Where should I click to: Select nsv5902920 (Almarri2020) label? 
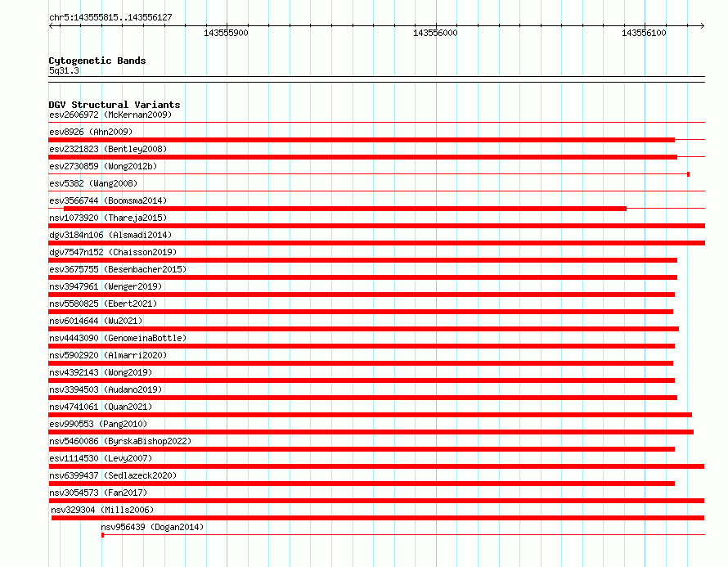pyautogui.click(x=108, y=355)
